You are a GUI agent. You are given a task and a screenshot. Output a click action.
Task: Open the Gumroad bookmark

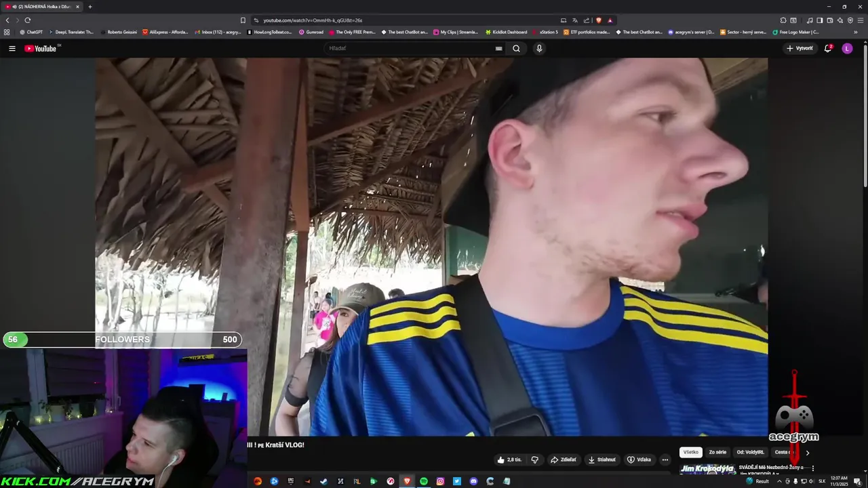[311, 32]
